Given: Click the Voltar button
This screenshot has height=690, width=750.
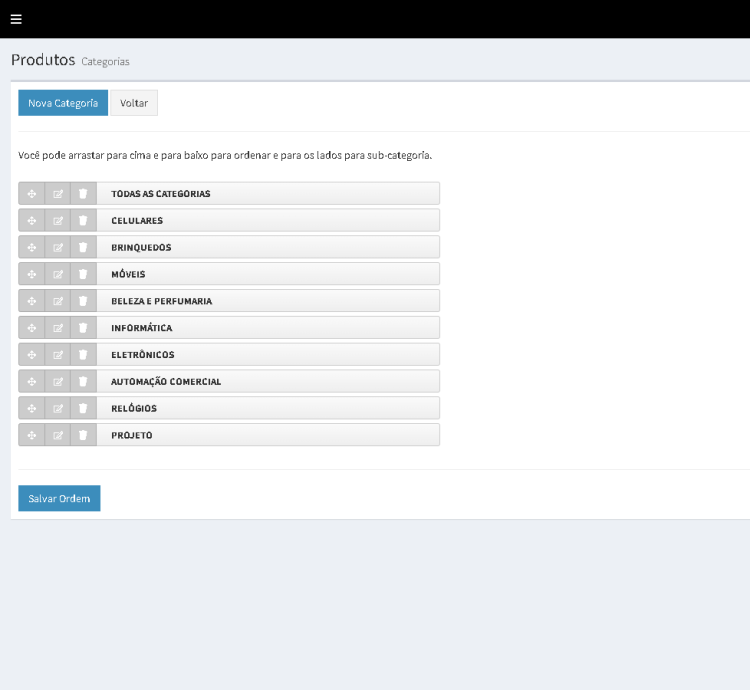Looking at the screenshot, I should click(134, 103).
